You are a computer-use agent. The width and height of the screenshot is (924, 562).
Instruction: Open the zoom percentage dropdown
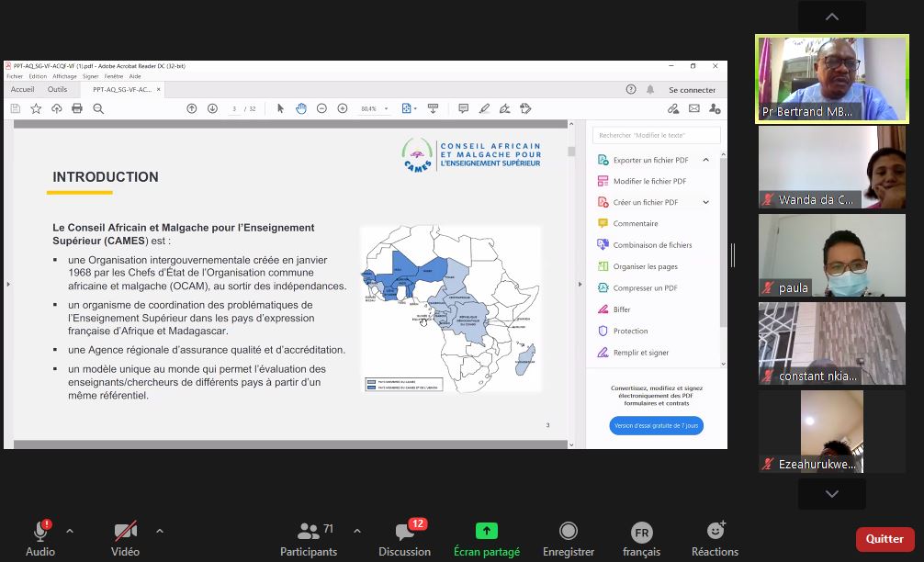click(x=386, y=108)
